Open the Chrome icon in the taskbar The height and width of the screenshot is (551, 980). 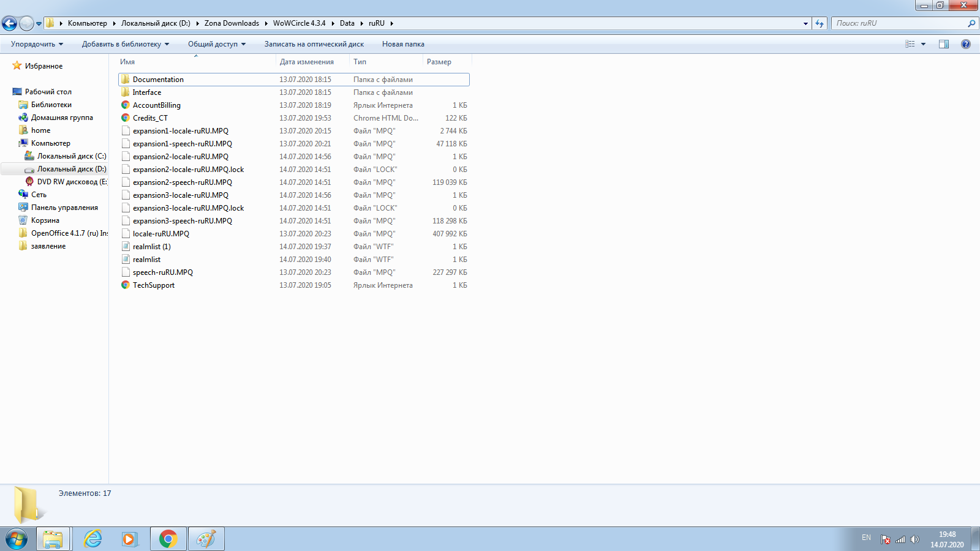click(x=168, y=539)
